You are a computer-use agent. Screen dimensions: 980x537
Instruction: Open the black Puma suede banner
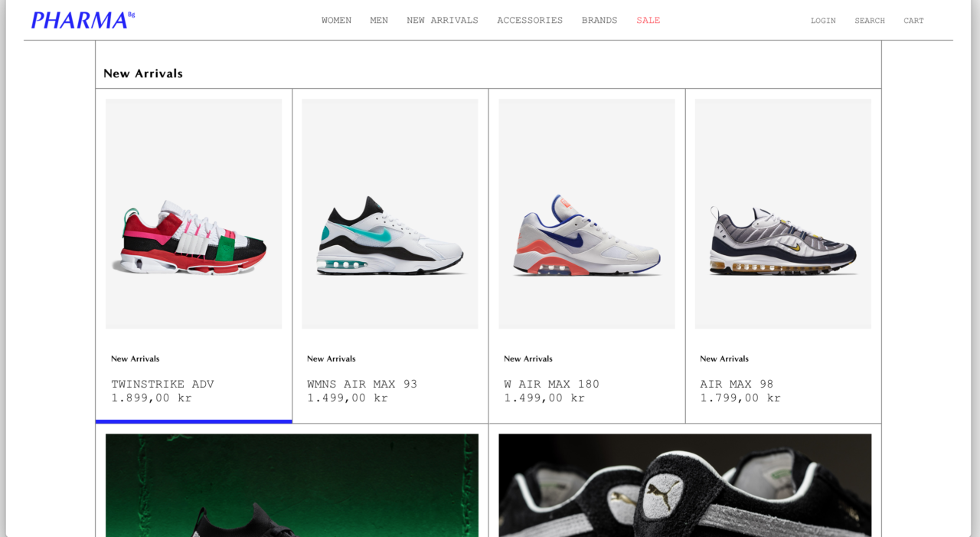[684, 485]
